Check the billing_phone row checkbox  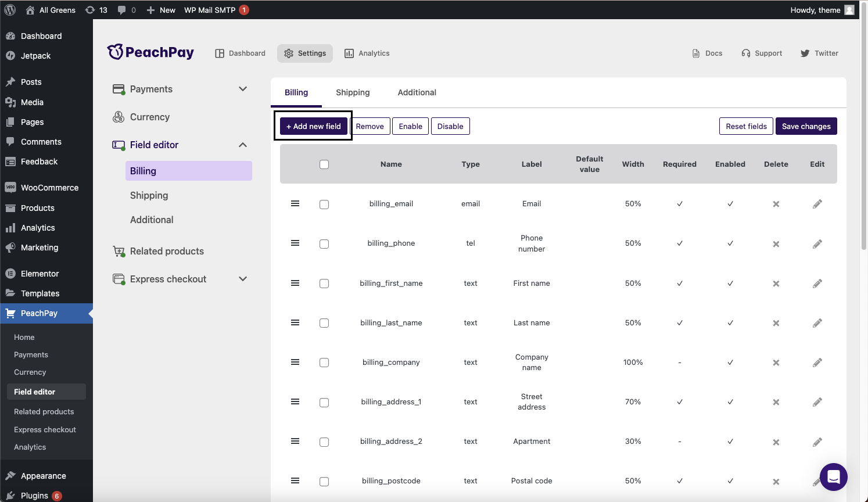324,244
